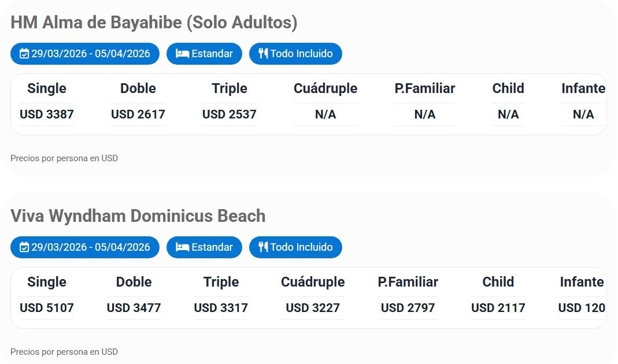Choose Viva Wyndham Cuádruple price USD 3227
The image size is (618, 364).
tap(313, 308)
